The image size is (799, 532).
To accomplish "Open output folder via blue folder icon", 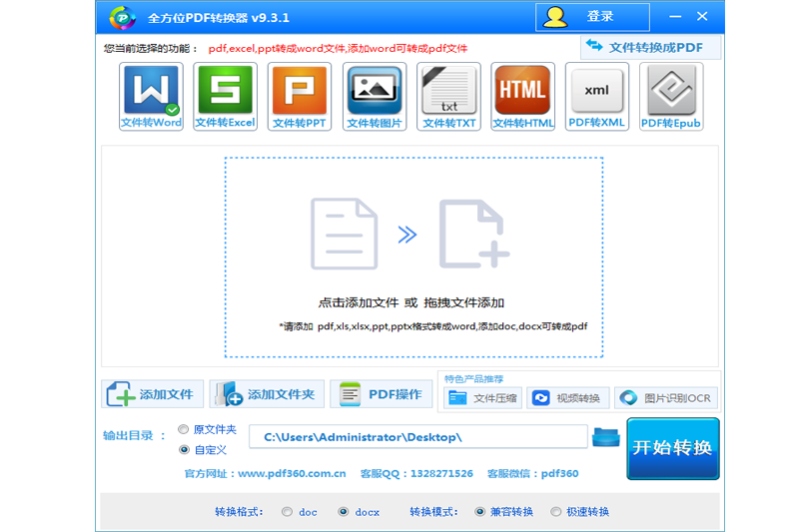I will point(605,437).
